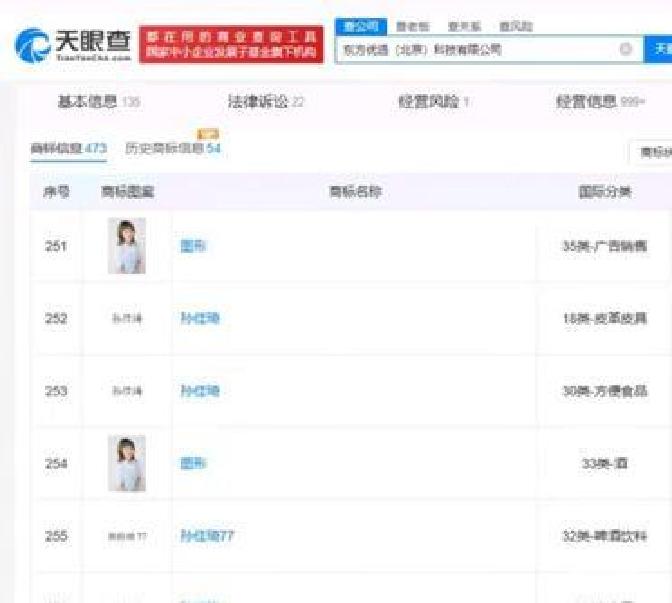672x603 pixels.
Task: Open the 法律诉讼 section tab
Action: tap(266, 102)
